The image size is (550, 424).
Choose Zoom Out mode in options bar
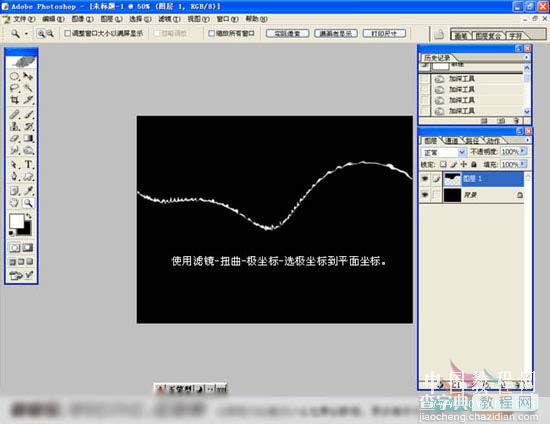(x=50, y=34)
